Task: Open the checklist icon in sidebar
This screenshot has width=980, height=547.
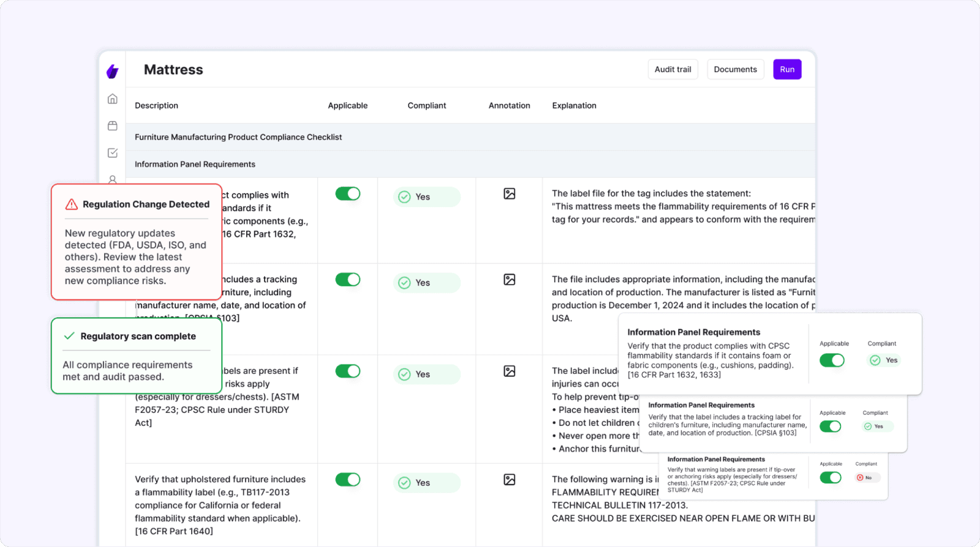Action: coord(113,153)
